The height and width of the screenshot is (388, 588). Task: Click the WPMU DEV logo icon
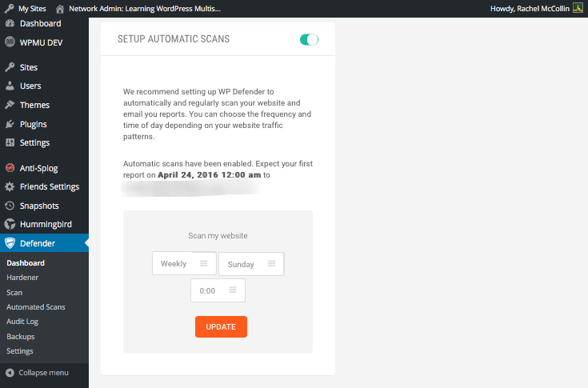[x=10, y=42]
